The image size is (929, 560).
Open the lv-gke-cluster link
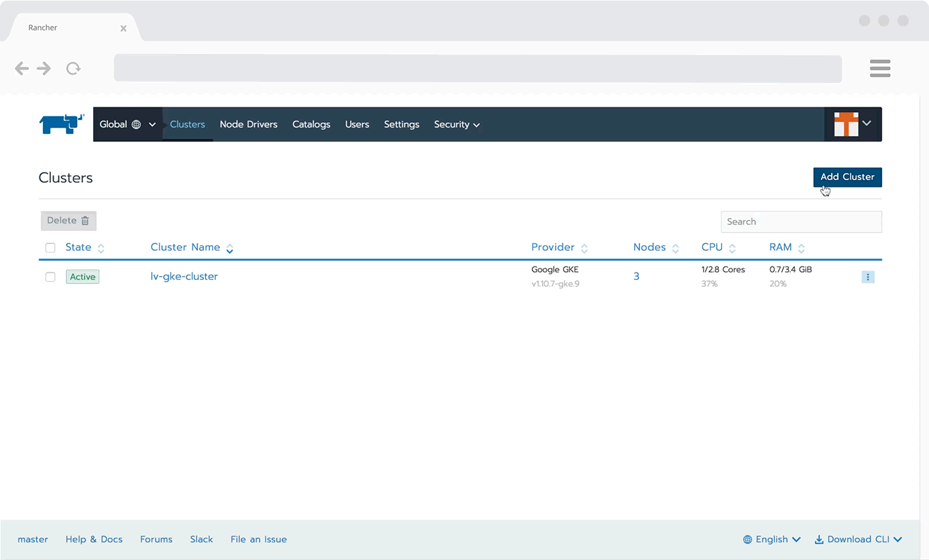tap(184, 277)
